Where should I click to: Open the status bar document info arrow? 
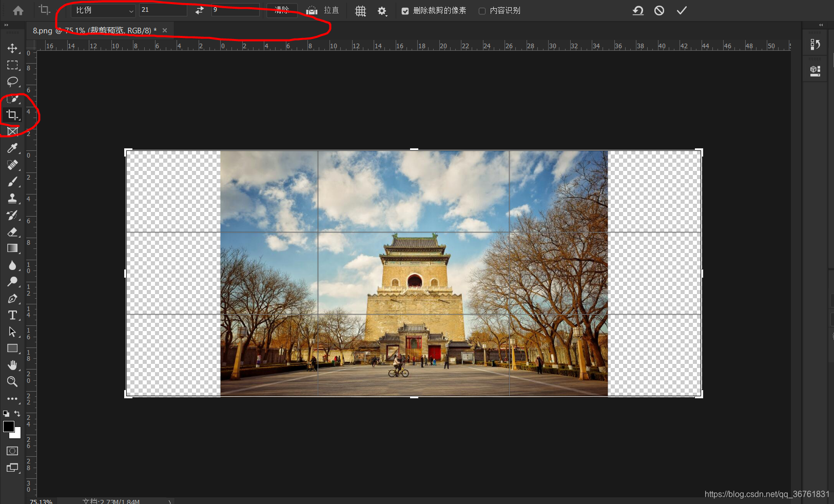point(170,501)
